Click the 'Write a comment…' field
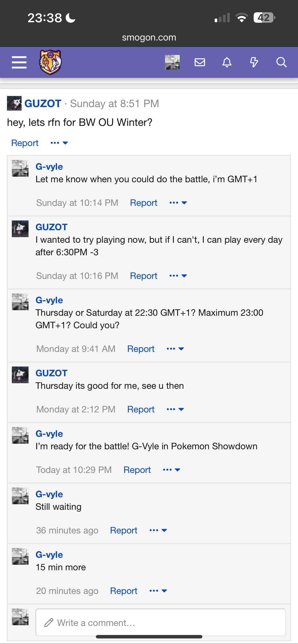Image resolution: width=298 pixels, height=644 pixels. pos(161,622)
